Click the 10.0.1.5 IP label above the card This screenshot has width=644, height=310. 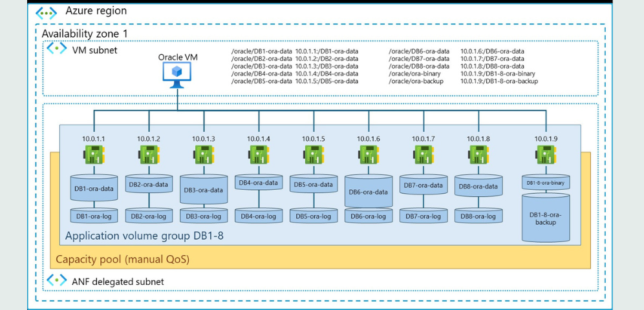point(314,139)
